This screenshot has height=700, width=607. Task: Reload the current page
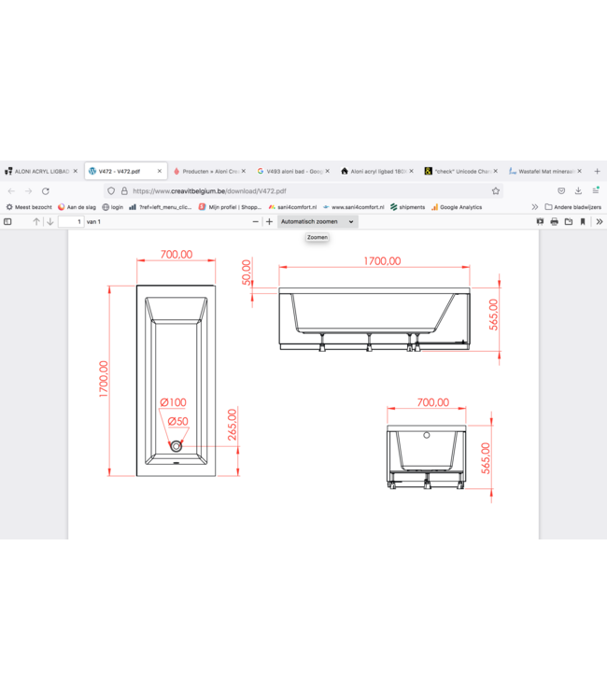coord(45,190)
